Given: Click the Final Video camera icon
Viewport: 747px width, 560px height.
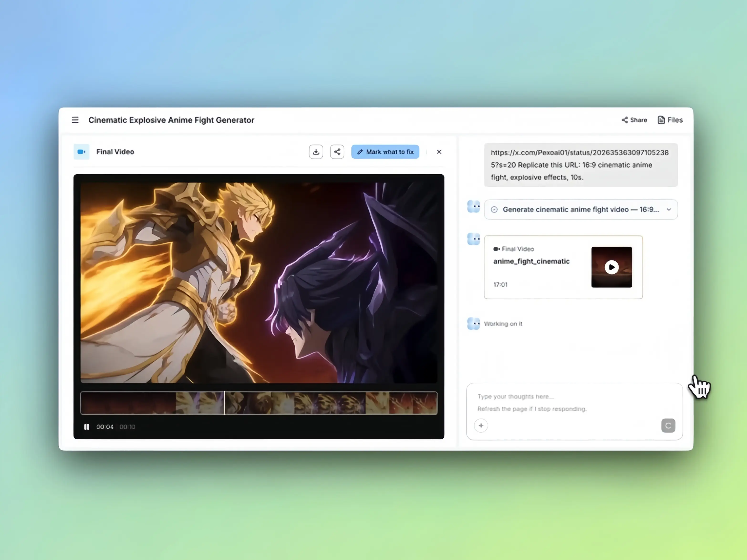Looking at the screenshot, I should coord(81,152).
